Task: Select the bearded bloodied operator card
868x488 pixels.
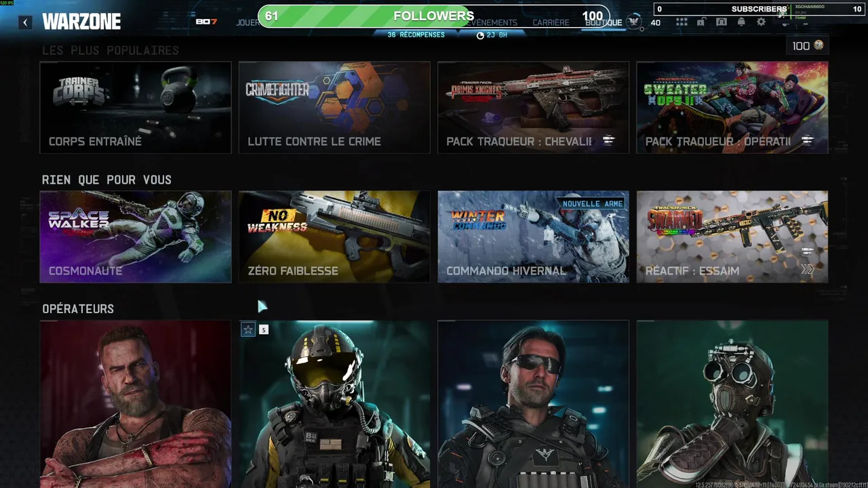Action: point(136,404)
